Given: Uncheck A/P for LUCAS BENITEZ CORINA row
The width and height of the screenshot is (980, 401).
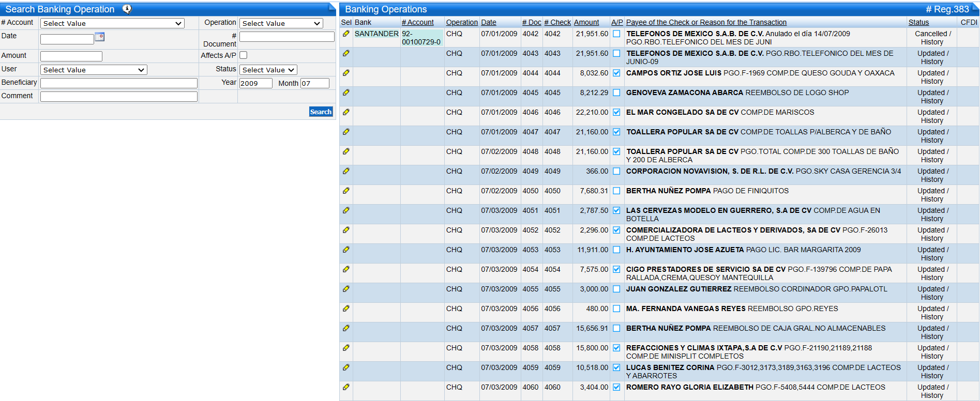Looking at the screenshot, I should pos(616,367).
